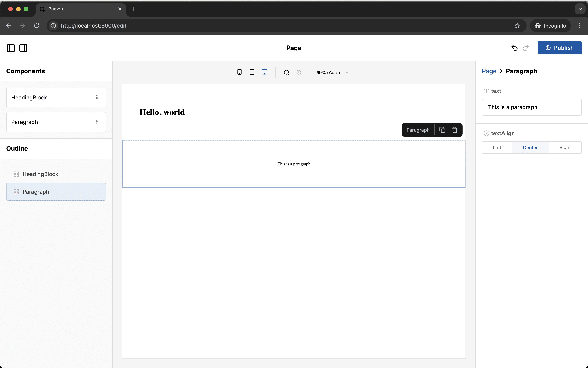Click the undo arrow icon
The image size is (588, 368).
tap(514, 48)
